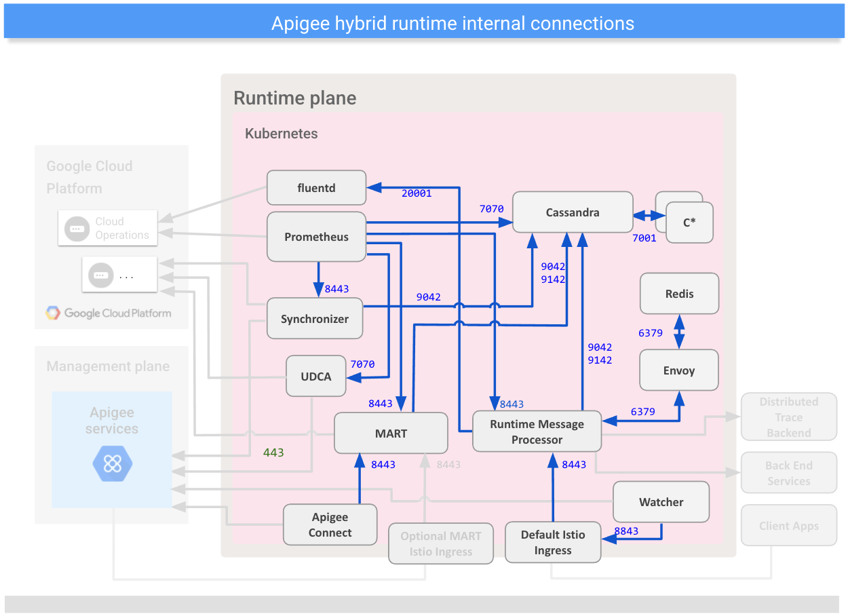Screen dimensions: 848x616
Task: Click the Apigee services hexagon icon
Action: (112, 464)
